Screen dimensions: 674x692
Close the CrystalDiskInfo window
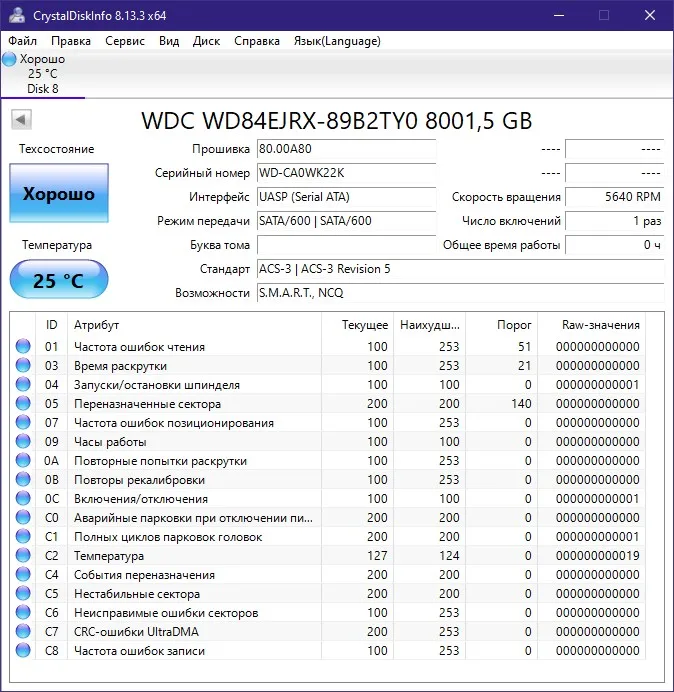[x=650, y=15]
